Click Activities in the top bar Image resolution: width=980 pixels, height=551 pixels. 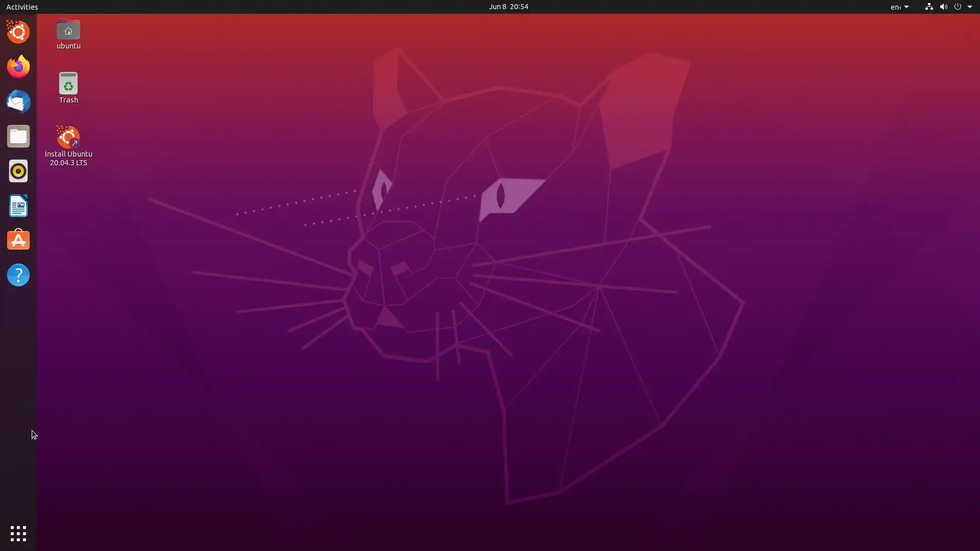tap(22, 7)
